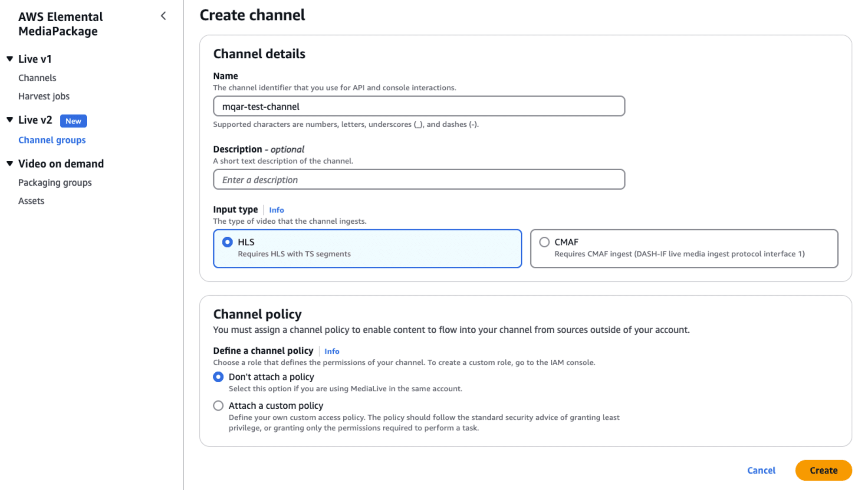868x490 pixels.
Task: Cancel channel creation
Action: click(x=761, y=470)
